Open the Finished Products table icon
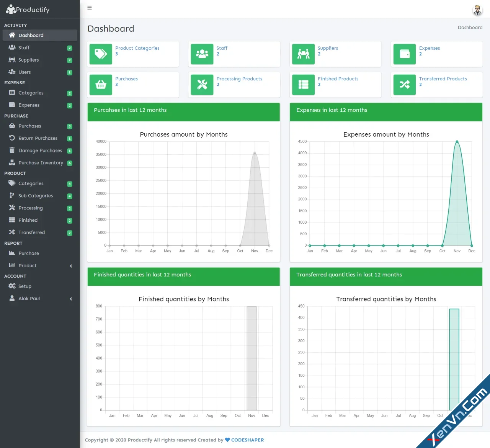 [303, 85]
